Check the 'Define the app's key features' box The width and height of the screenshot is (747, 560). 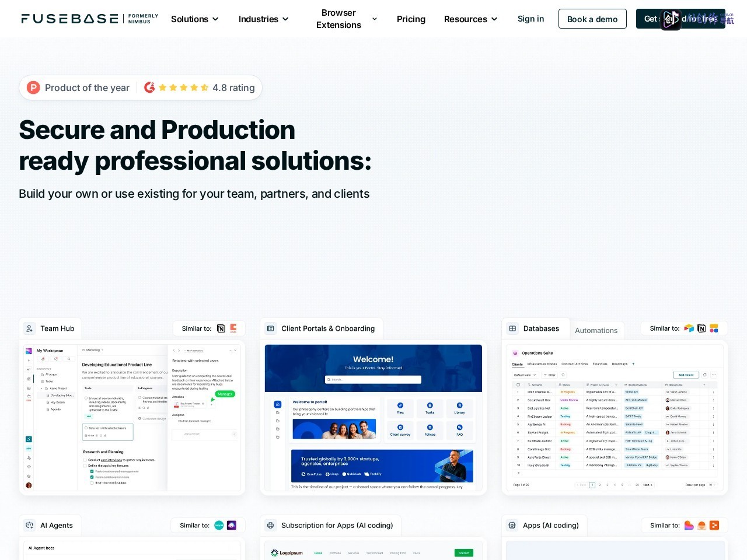click(85, 466)
